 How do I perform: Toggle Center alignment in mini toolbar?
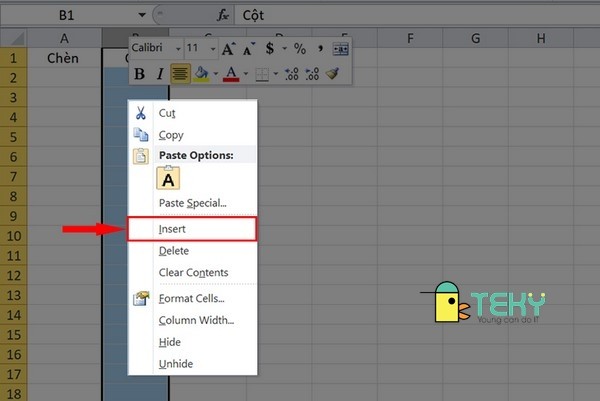(x=180, y=73)
